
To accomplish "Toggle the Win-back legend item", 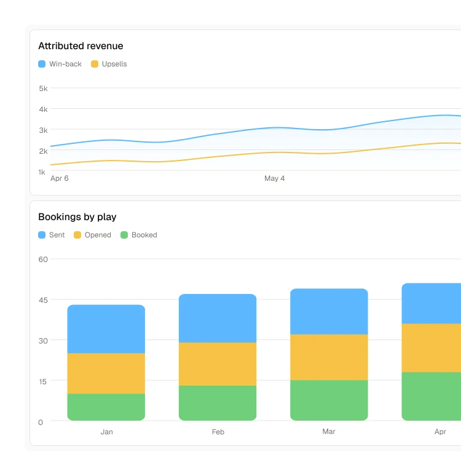I will 60,64.
